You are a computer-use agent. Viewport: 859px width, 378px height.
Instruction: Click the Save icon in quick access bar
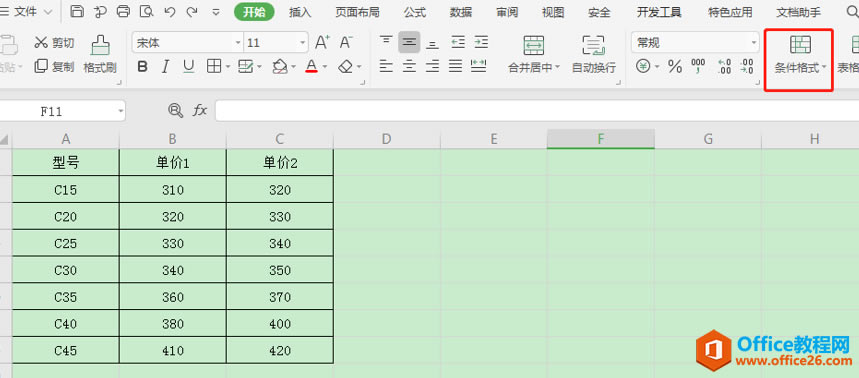77,12
